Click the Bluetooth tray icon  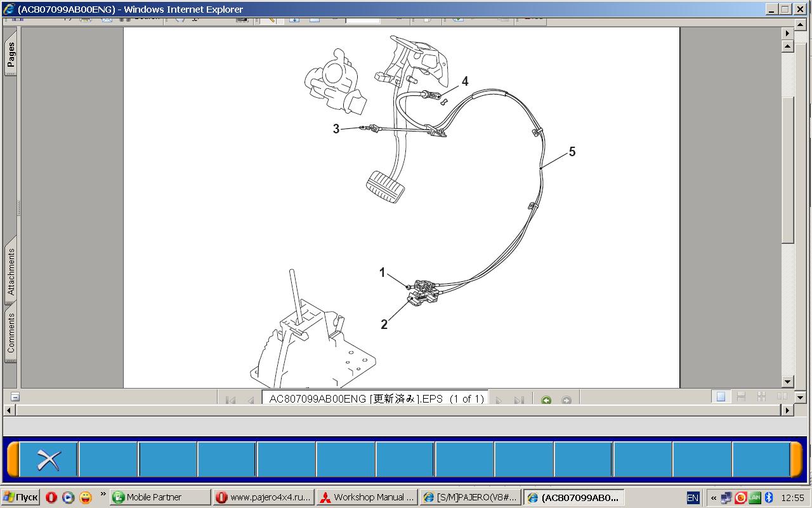[769, 497]
